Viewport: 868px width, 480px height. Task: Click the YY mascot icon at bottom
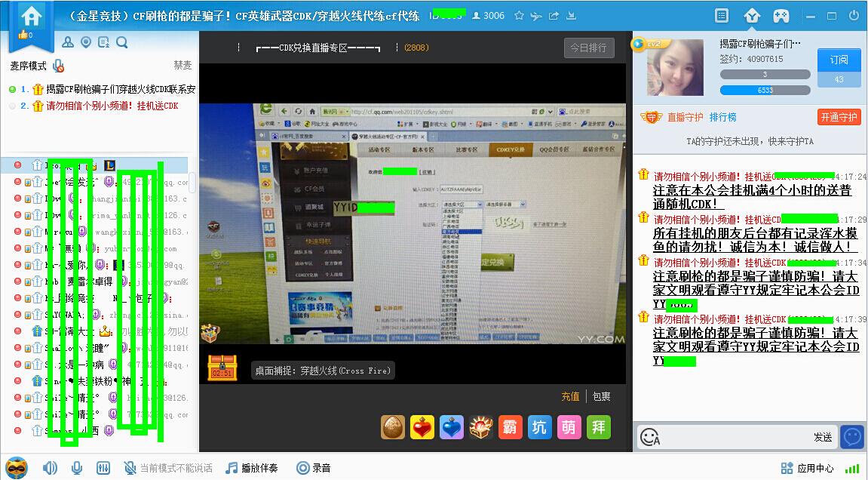coord(16,467)
